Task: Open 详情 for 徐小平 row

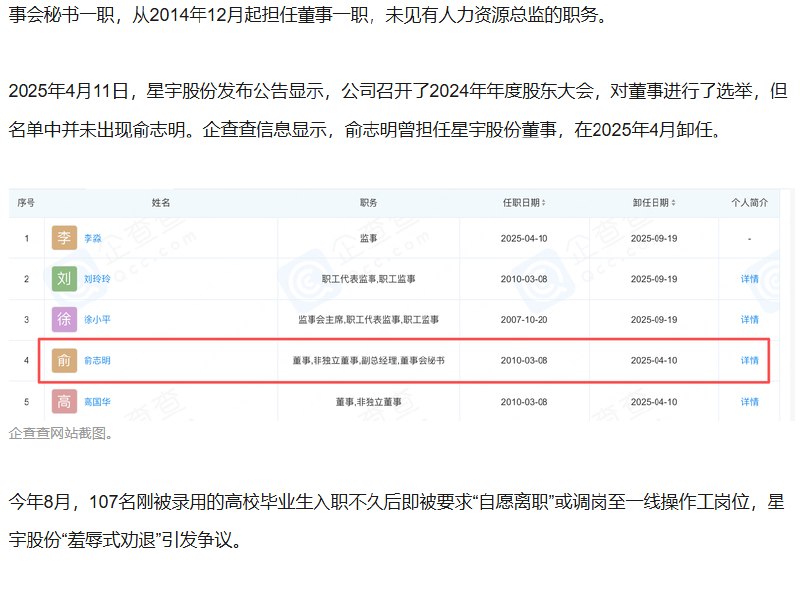Action: pyautogui.click(x=749, y=320)
